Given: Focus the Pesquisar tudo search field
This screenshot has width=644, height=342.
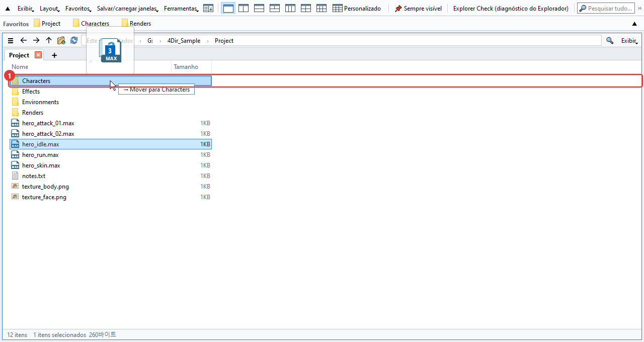Looking at the screenshot, I should (x=606, y=9).
